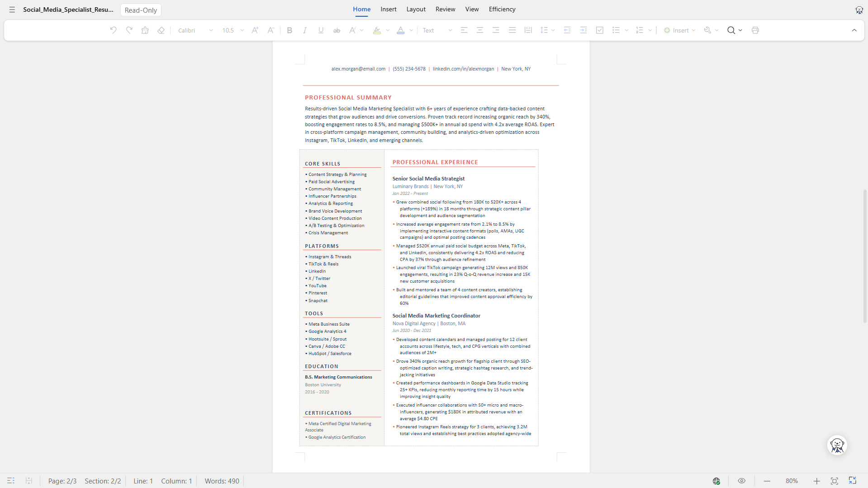Apply the highlight color swatch
This screenshot has width=868, height=488.
[x=377, y=30]
